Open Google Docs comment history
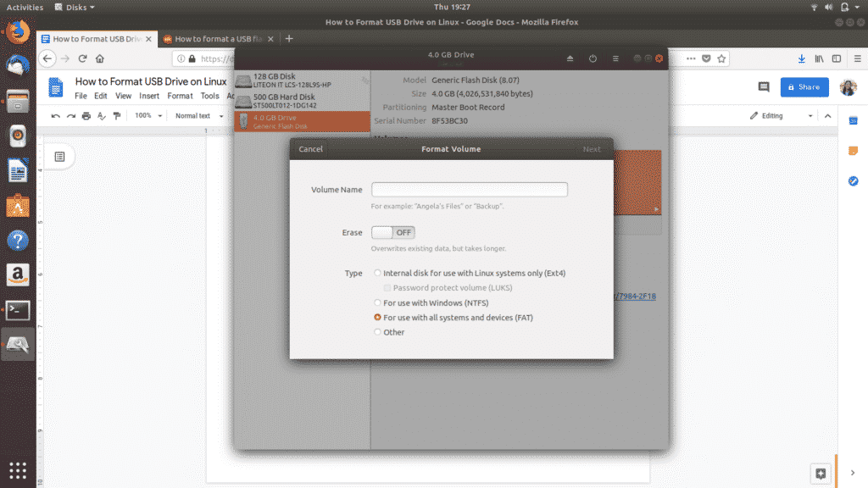The width and height of the screenshot is (868, 488). coord(764,87)
